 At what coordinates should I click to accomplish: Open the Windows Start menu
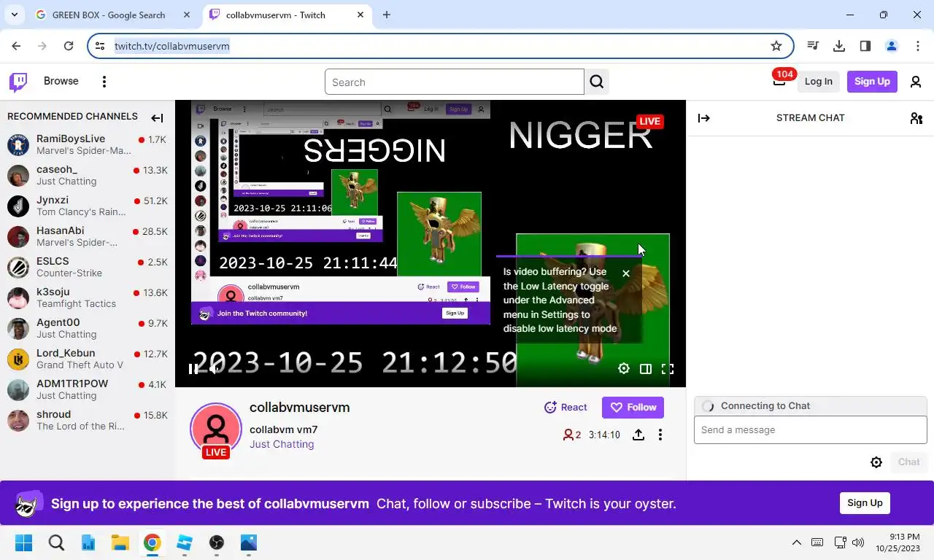pyautogui.click(x=24, y=542)
